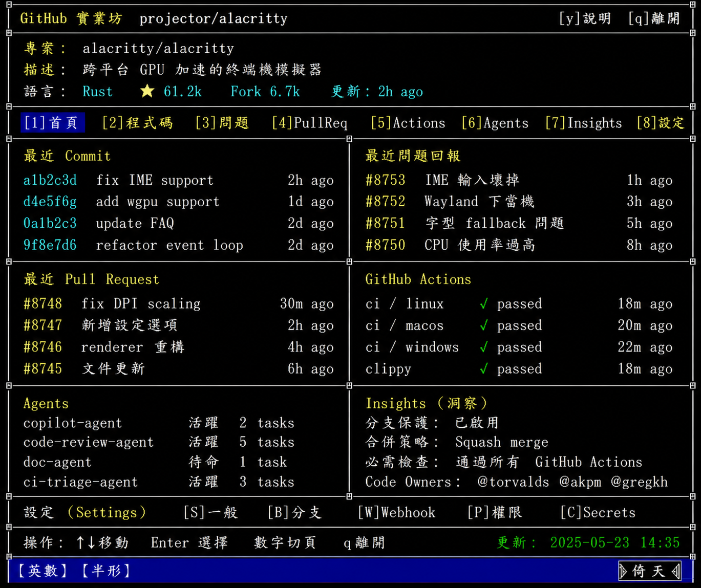
Task: Open pull request #8748
Action: tap(43, 304)
